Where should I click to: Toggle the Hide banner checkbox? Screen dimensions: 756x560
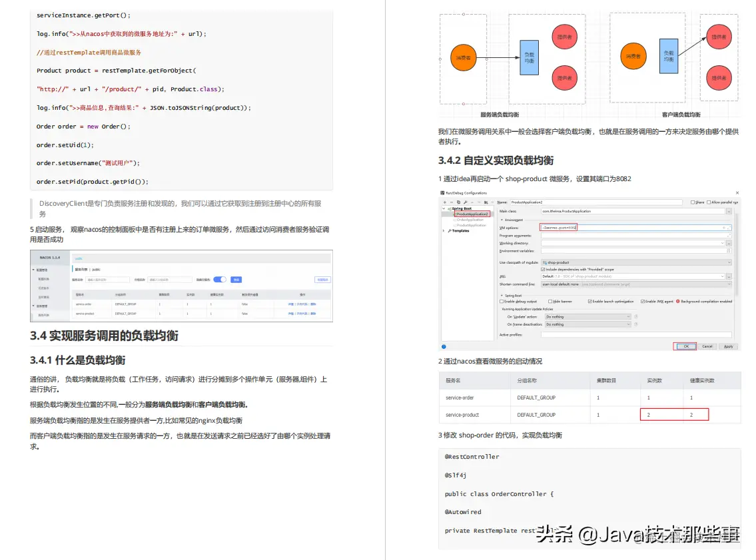[x=550, y=301]
